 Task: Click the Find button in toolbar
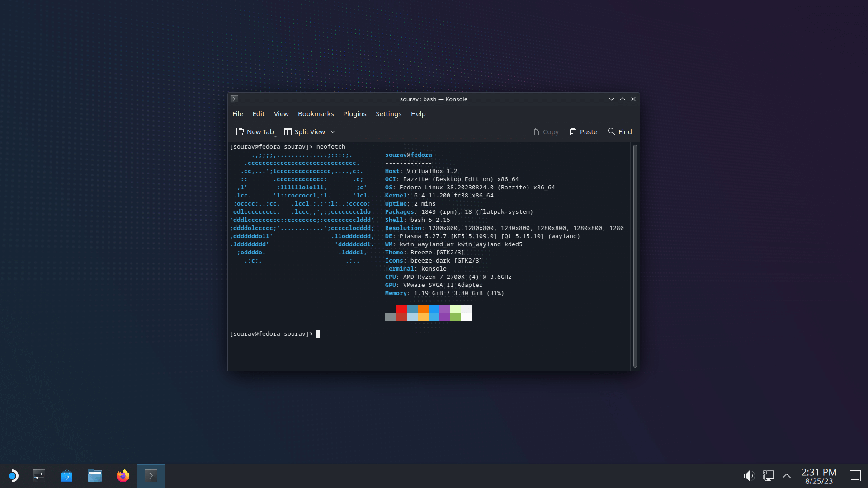[619, 131]
